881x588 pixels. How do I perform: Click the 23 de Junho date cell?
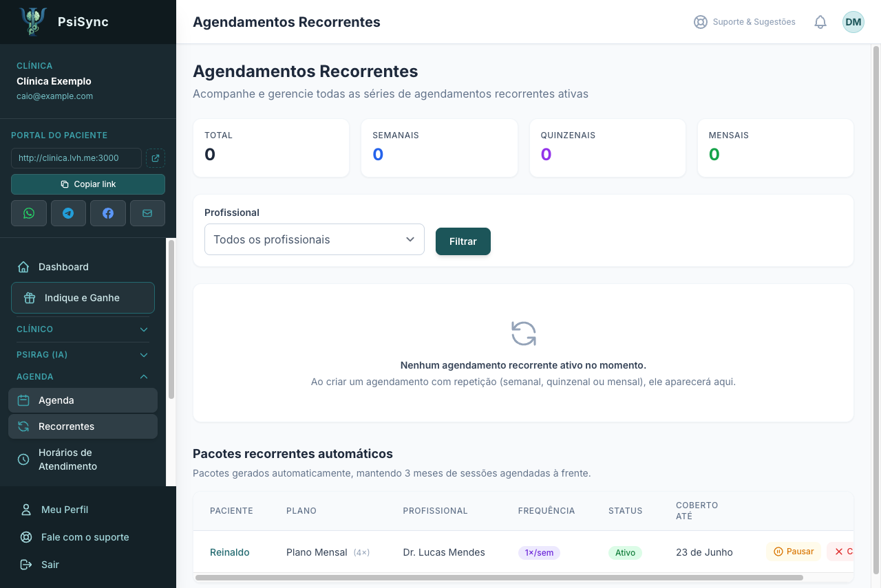[x=704, y=552]
